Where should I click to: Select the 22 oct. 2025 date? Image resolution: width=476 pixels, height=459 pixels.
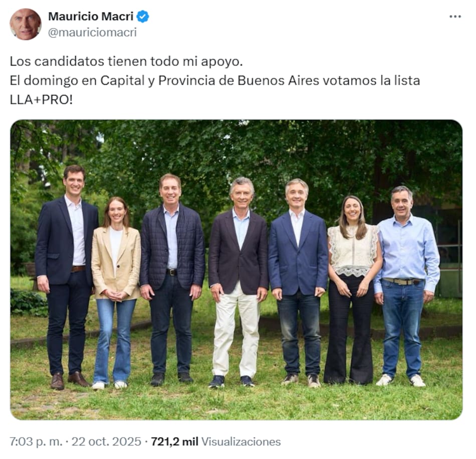click(107, 441)
